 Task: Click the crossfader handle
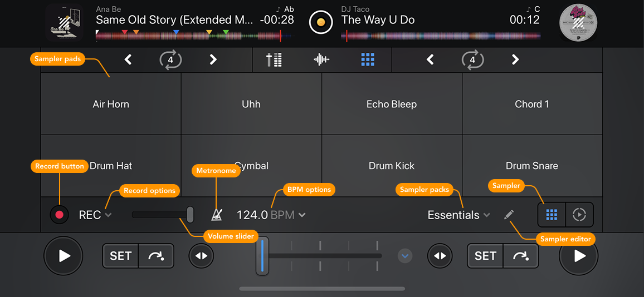(x=262, y=256)
